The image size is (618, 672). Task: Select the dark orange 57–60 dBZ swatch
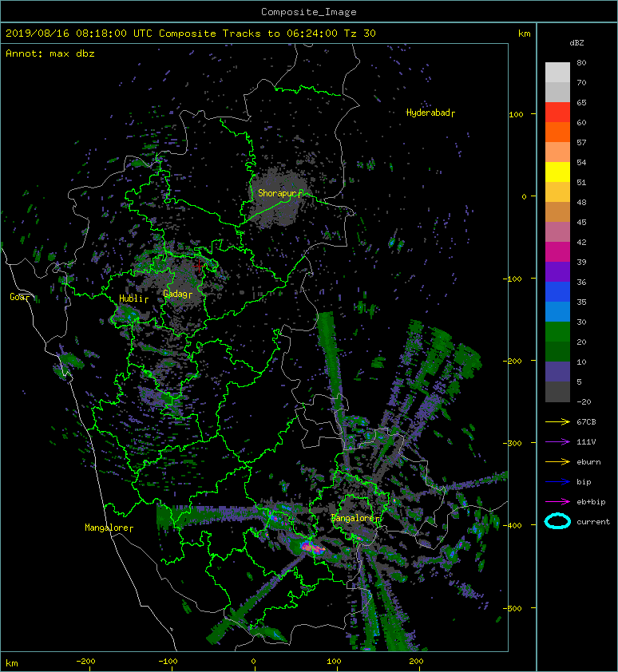[x=557, y=132]
